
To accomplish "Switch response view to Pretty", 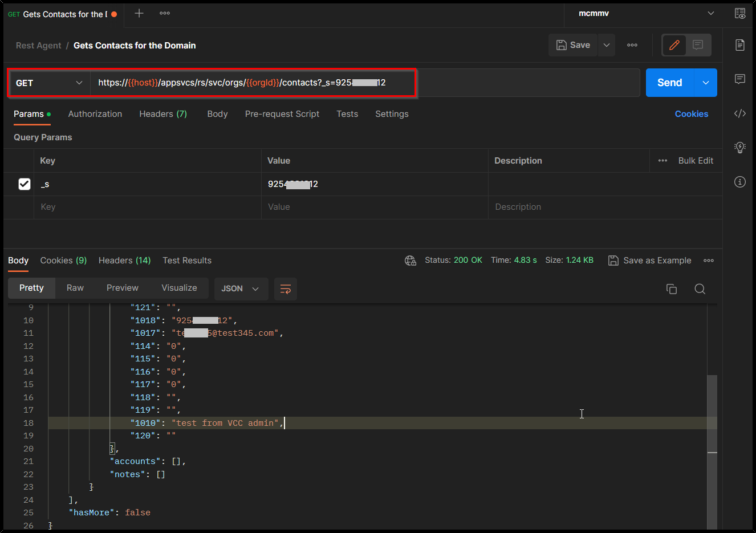I will pyautogui.click(x=31, y=288).
